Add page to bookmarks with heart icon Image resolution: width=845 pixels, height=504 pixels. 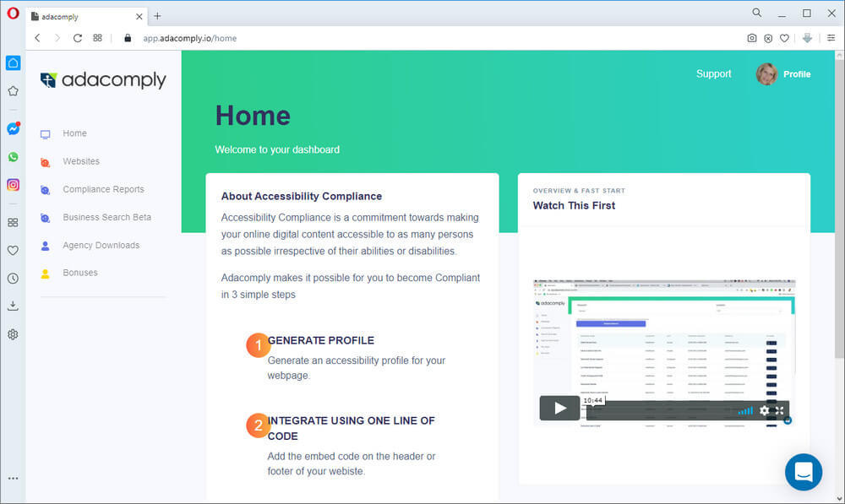pos(785,38)
